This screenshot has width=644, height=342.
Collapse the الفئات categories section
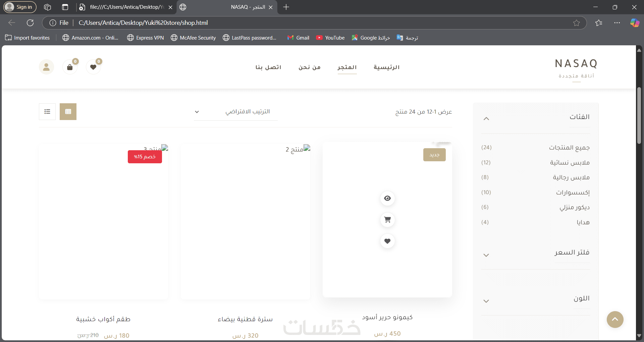click(486, 118)
